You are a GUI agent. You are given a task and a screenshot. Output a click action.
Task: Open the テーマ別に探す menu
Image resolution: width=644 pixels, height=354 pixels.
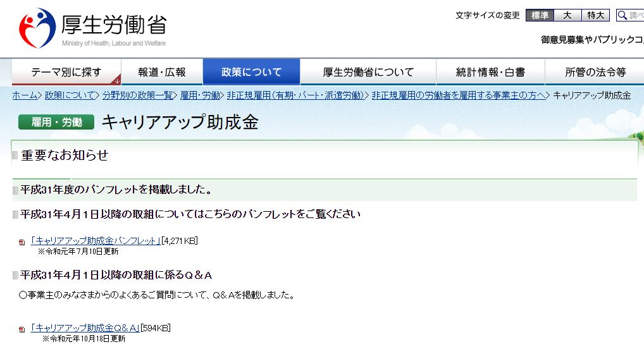coord(66,72)
